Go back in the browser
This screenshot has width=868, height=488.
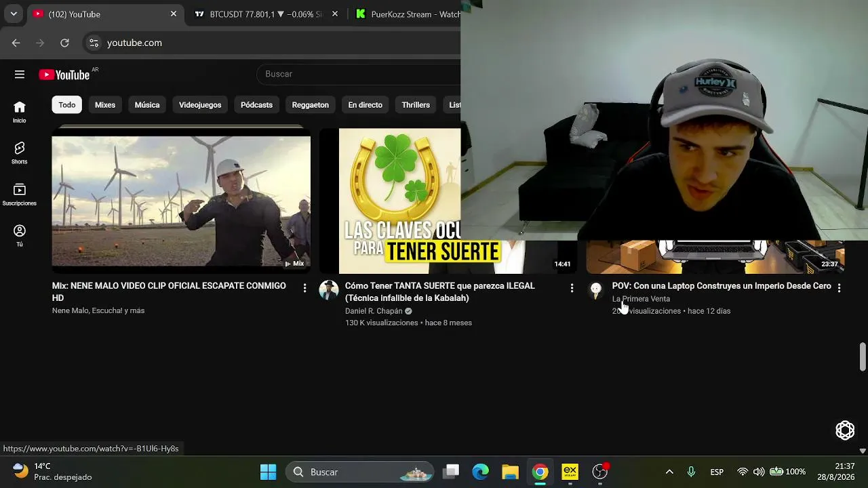click(x=16, y=43)
